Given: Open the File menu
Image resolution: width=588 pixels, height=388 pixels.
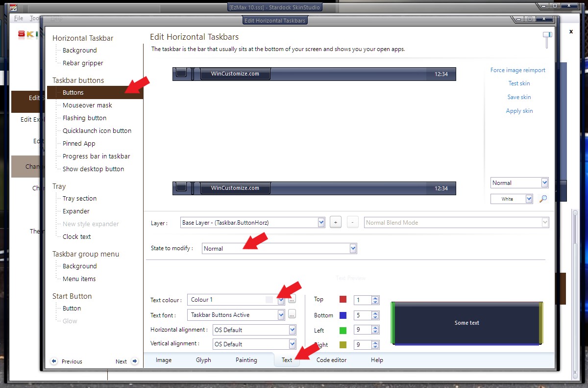Looking at the screenshot, I should (x=19, y=18).
